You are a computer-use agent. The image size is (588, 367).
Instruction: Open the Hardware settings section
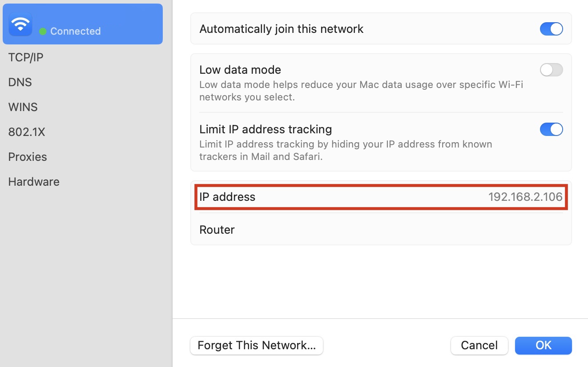point(33,181)
